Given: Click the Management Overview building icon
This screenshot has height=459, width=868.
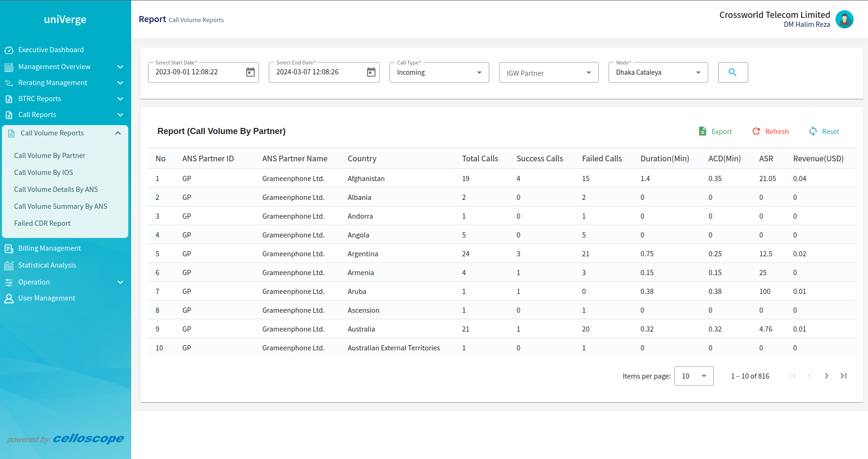Looking at the screenshot, I should point(9,67).
